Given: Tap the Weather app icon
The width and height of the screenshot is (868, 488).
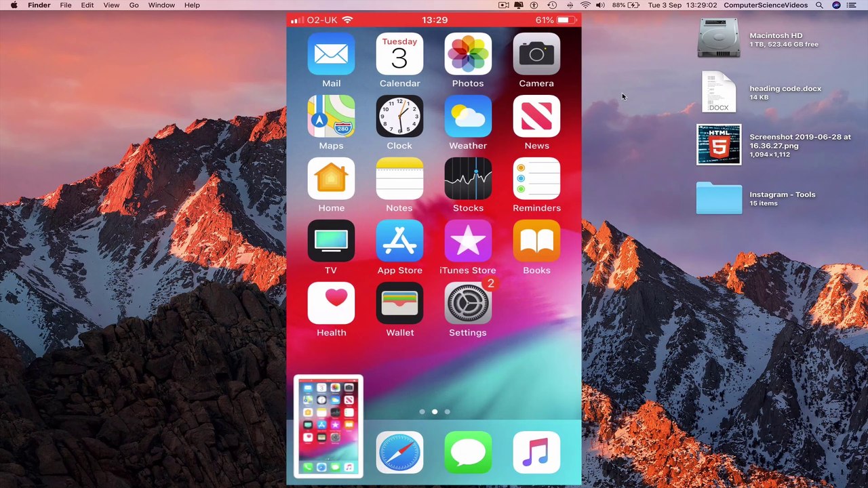Looking at the screenshot, I should 468,117.
